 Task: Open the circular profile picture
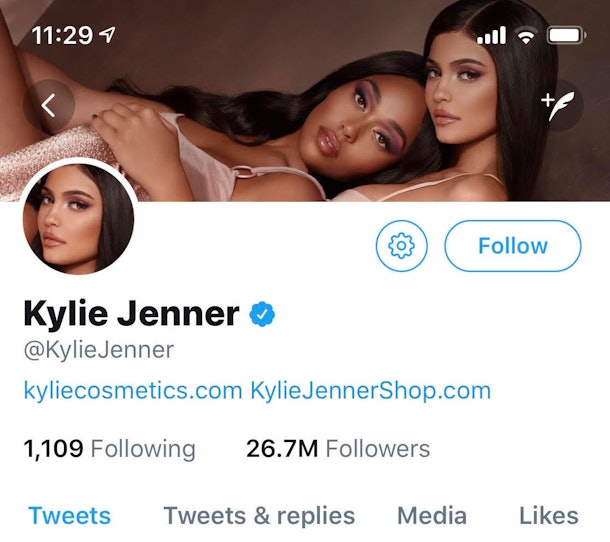78,218
